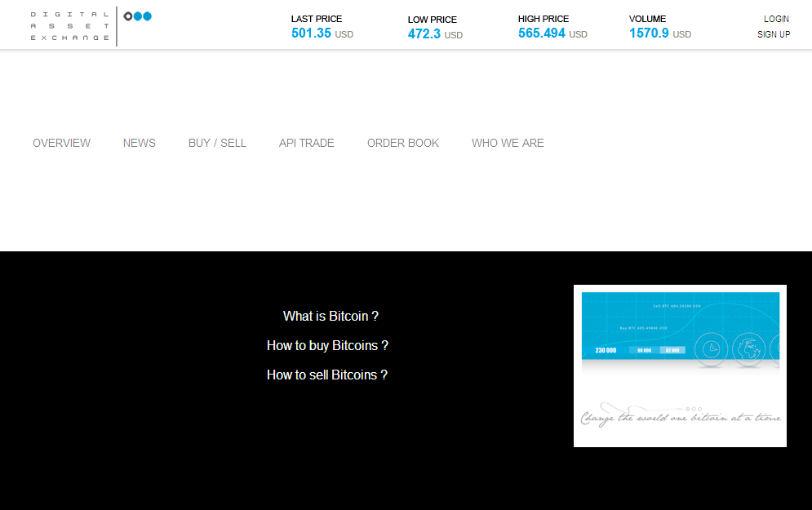This screenshot has width=812, height=510.
Task: Open How to sell Bitcoins link
Action: 326,375
